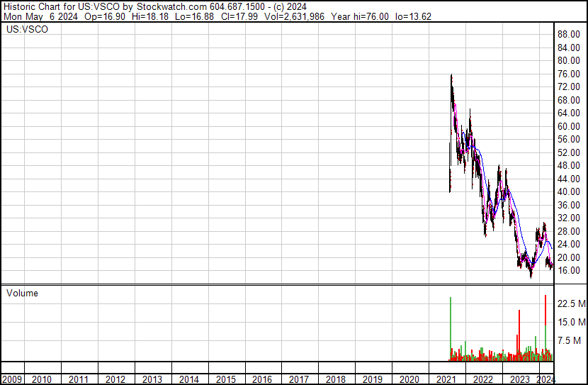The image size is (588, 385).
Task: Click the 28.00 price axis label
Action: click(x=569, y=232)
